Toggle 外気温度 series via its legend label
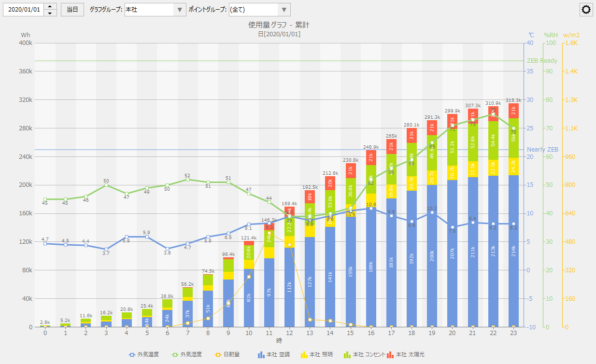The image size is (596, 364). click(148, 355)
